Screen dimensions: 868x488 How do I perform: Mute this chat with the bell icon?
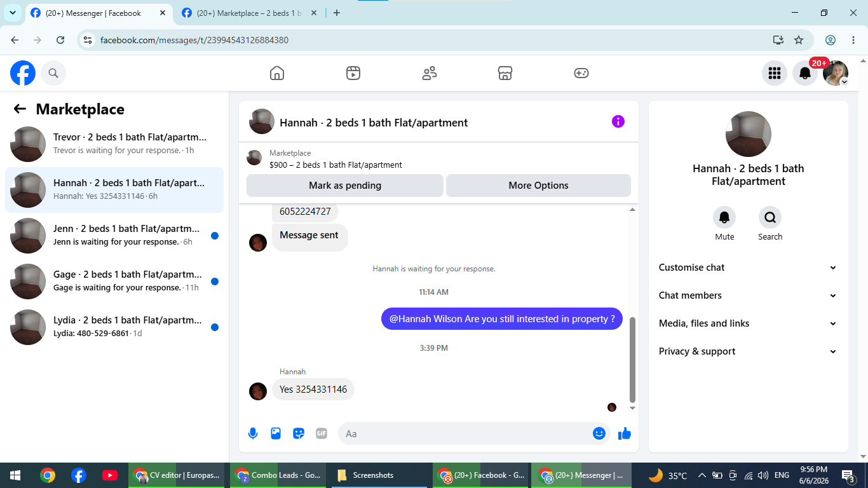click(724, 218)
